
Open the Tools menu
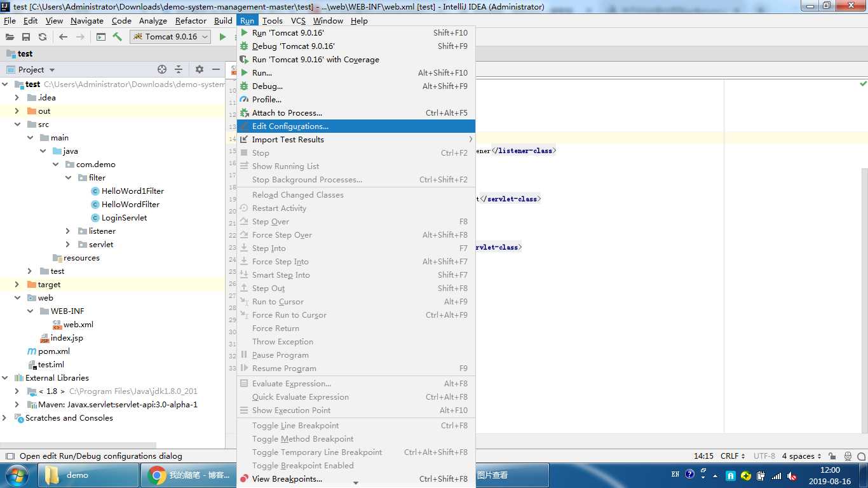[272, 20]
